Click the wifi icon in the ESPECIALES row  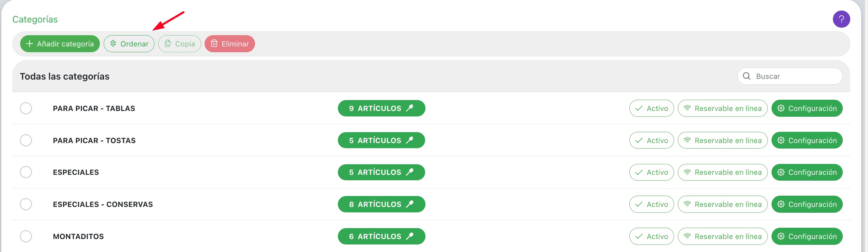point(687,172)
